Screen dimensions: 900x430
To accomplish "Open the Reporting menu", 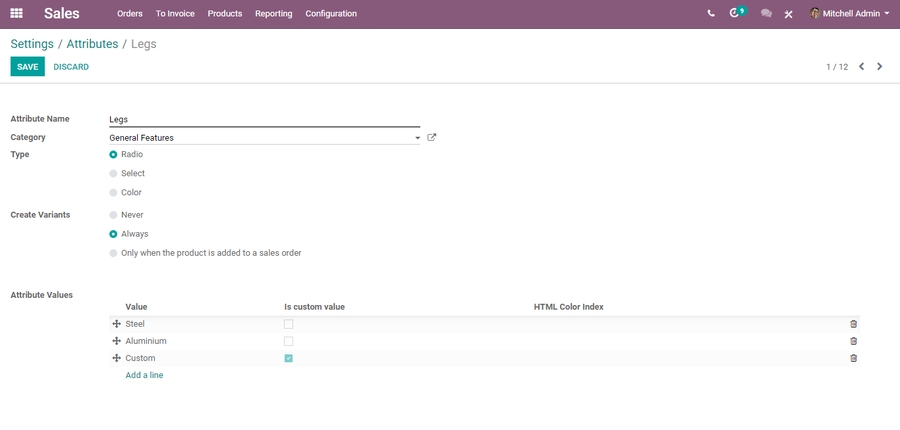I will 273,14.
